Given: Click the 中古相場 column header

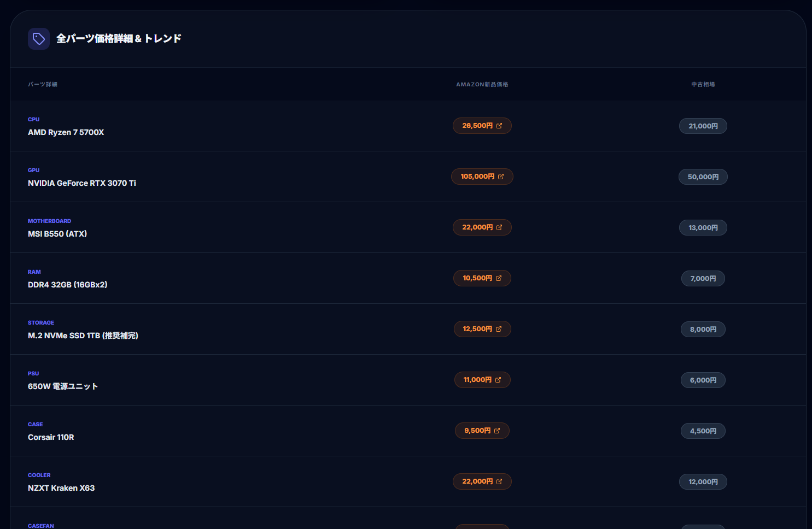Looking at the screenshot, I should (x=703, y=84).
